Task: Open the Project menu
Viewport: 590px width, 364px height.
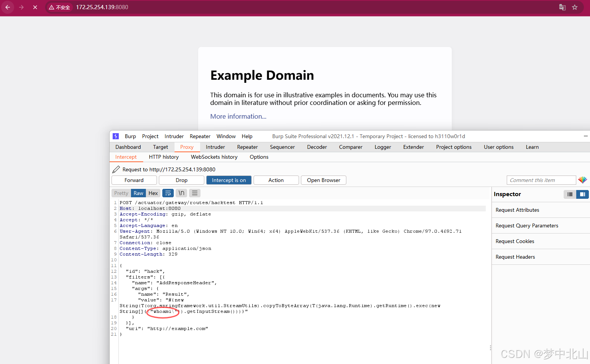Action: [150, 136]
